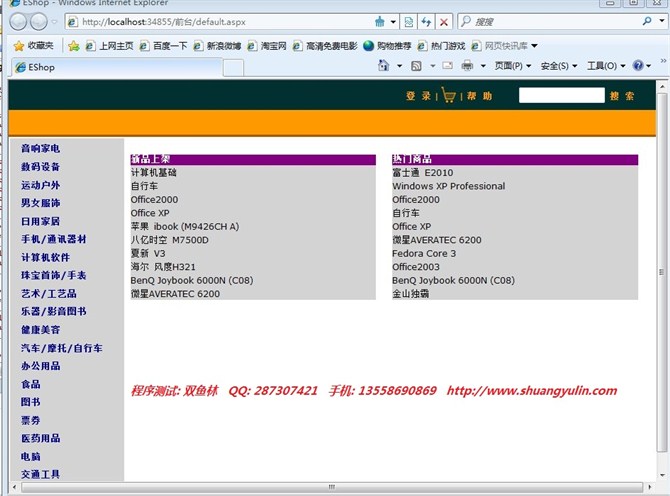Expand the 网页快讯库 dropdown

point(534,46)
